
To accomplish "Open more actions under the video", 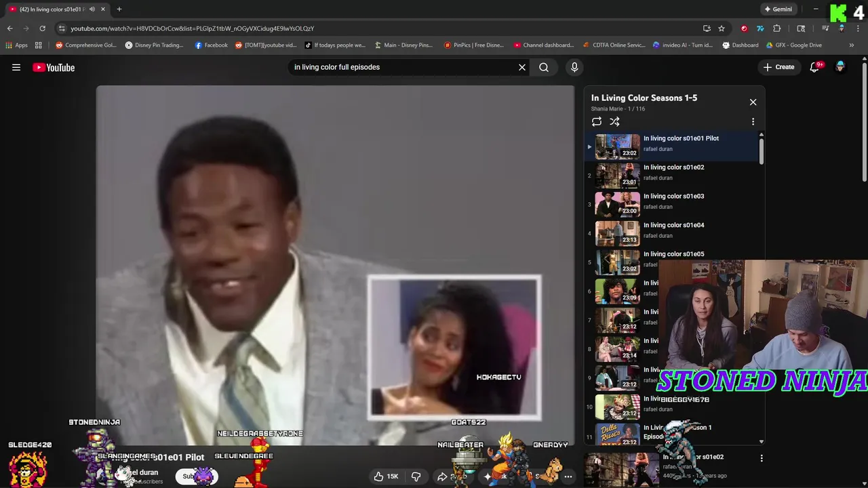I will coord(568,476).
